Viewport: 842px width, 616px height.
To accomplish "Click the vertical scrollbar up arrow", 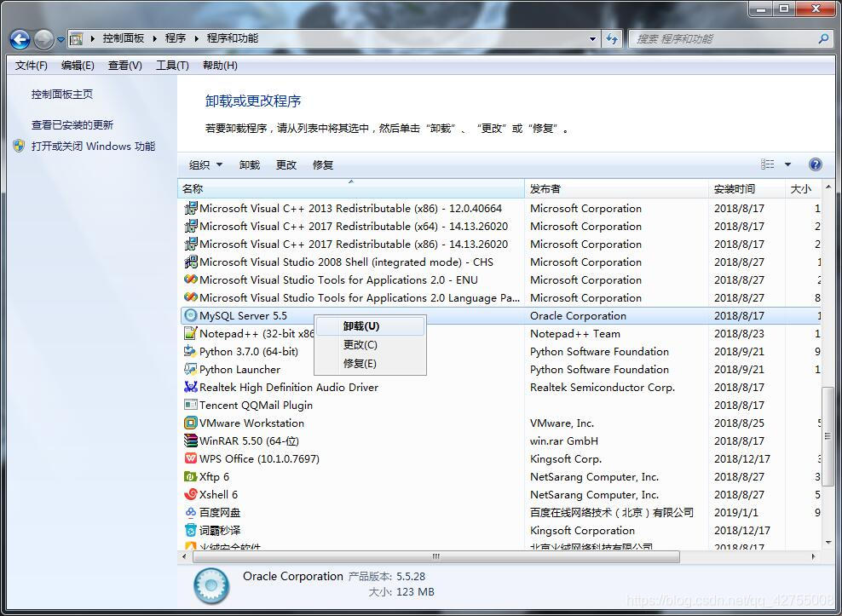I will tap(828, 187).
